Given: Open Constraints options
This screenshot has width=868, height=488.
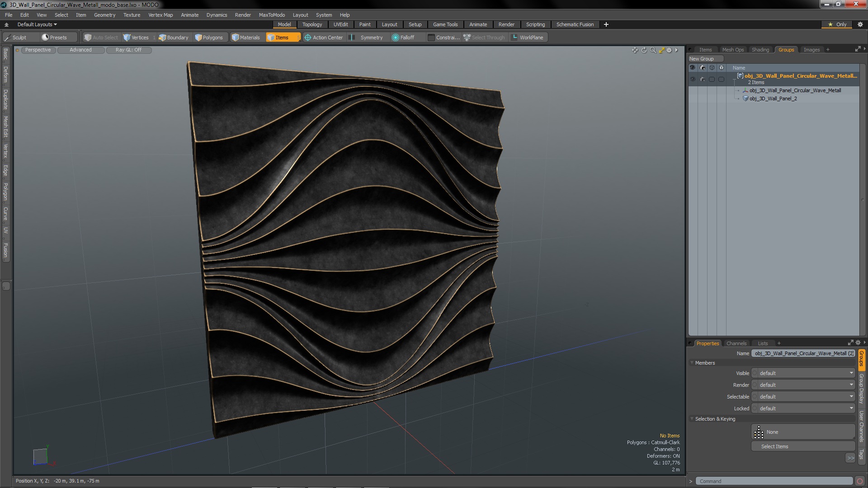Looking at the screenshot, I should click(443, 38).
